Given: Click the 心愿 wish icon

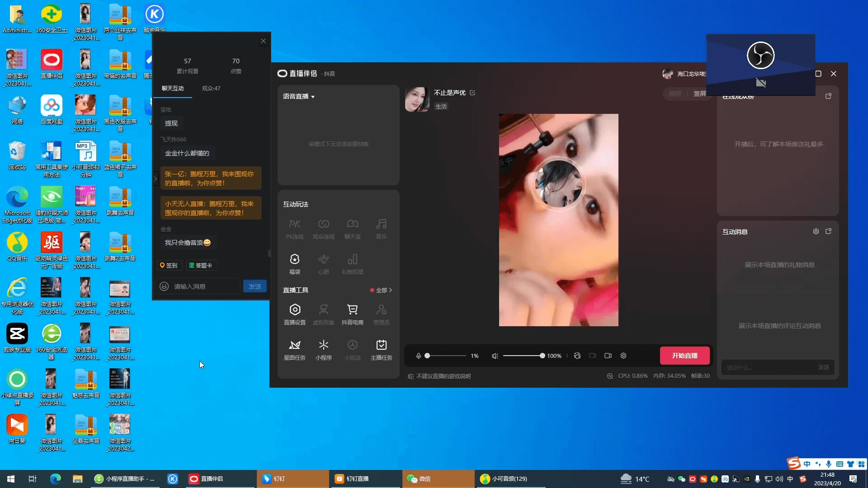Looking at the screenshot, I should coord(324,264).
